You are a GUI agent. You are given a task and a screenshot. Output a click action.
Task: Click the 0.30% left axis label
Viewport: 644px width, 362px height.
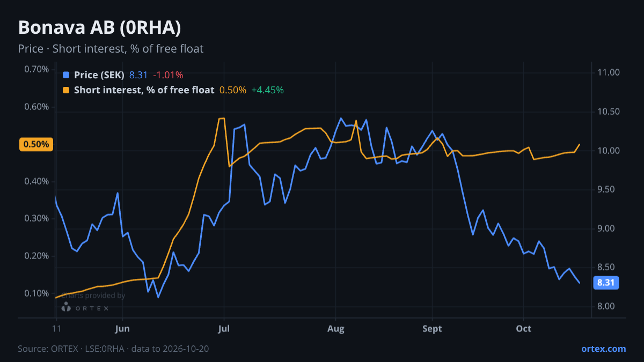(x=37, y=218)
